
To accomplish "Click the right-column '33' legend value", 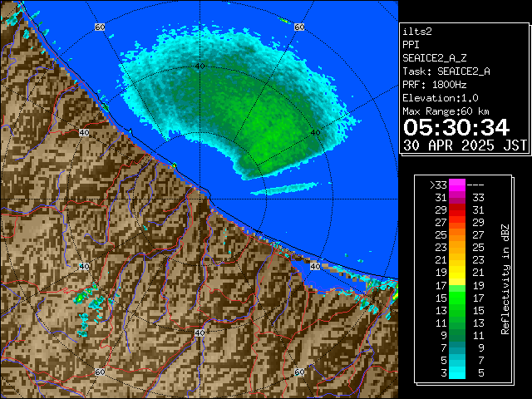I will pyautogui.click(x=478, y=198).
